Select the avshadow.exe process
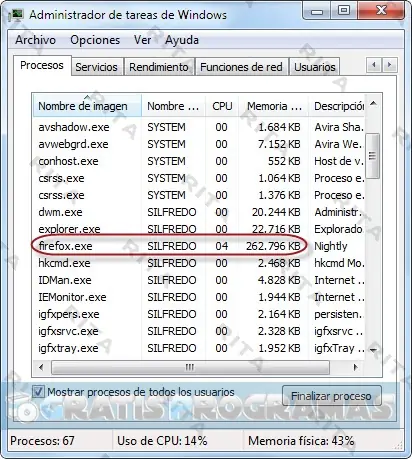The image size is (412, 459). point(199,127)
